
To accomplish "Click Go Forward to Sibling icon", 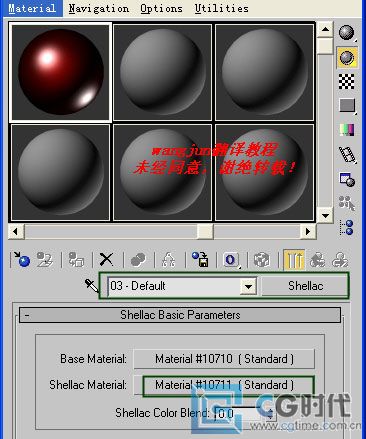I will [340, 260].
